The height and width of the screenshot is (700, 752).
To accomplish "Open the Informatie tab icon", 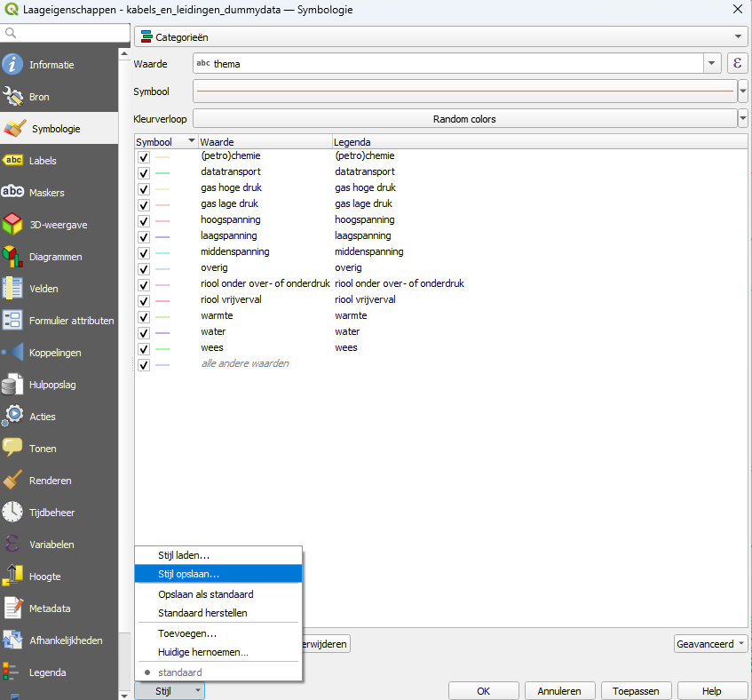I will 12,64.
